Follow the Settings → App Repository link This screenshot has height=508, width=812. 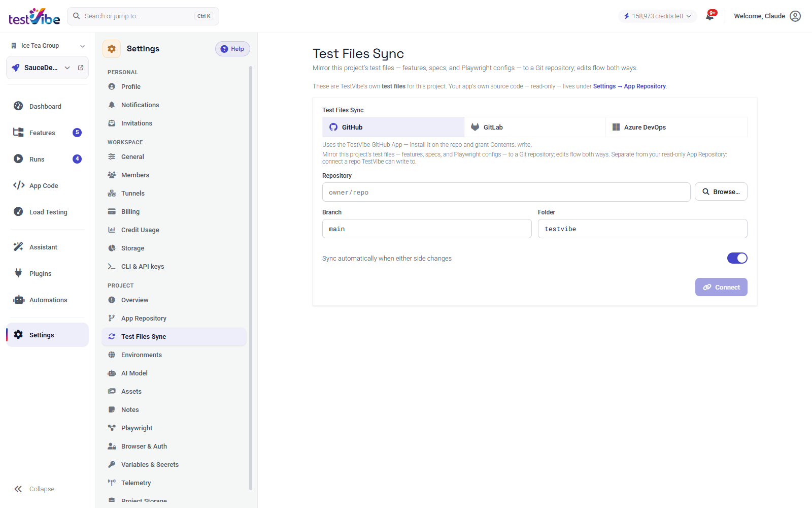(x=629, y=86)
